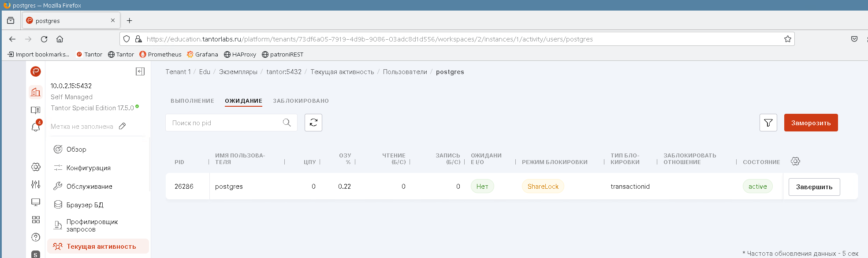The width and height of the screenshot is (868, 258).
Task: Open the help question mark icon
Action: [x=36, y=237]
